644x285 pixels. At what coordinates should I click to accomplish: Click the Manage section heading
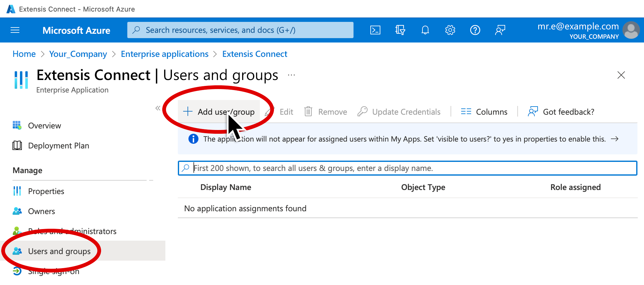pos(27,170)
